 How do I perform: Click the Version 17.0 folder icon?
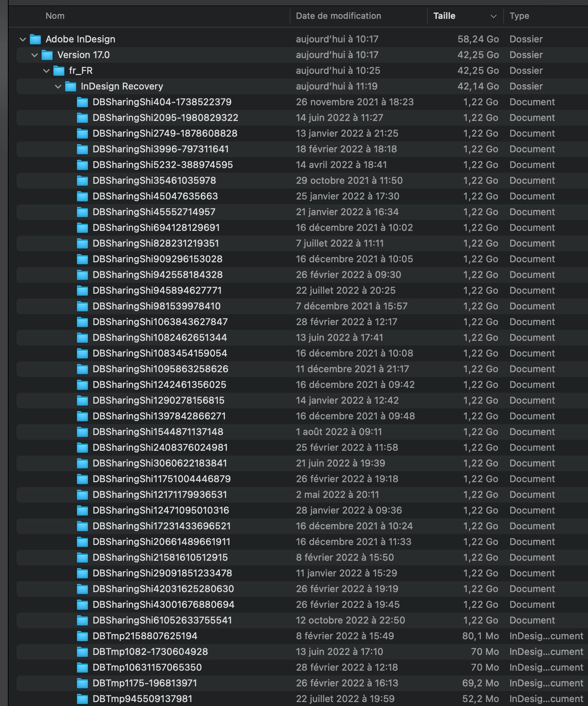[47, 55]
